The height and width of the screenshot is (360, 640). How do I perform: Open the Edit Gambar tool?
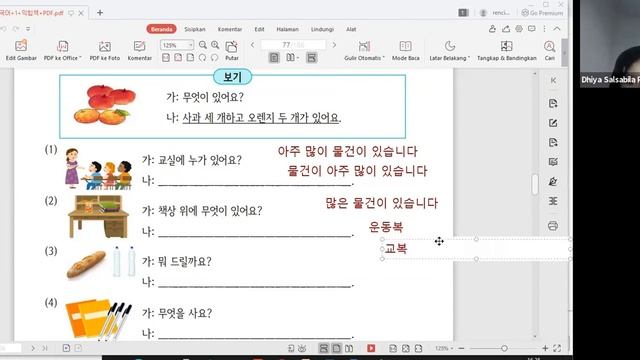(21, 51)
